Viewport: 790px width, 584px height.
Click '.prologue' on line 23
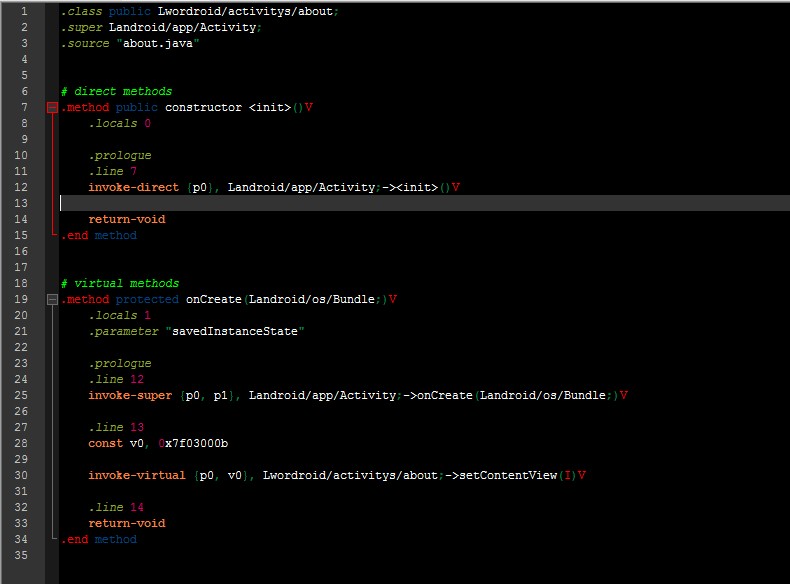click(x=119, y=363)
